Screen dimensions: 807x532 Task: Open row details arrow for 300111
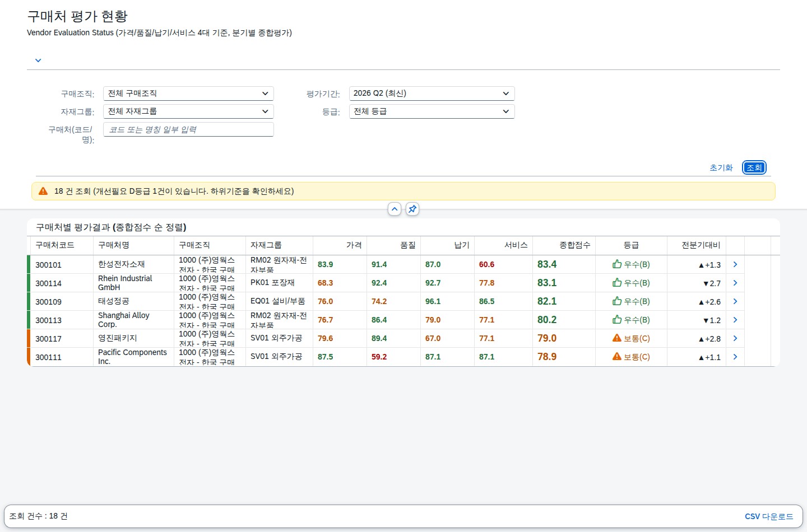(x=735, y=357)
